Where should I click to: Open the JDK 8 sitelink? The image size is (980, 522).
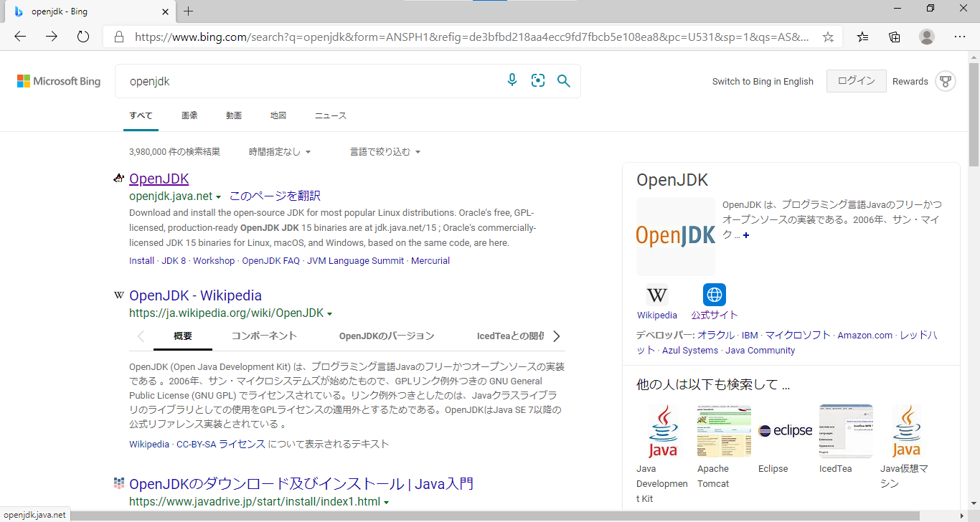coord(174,261)
